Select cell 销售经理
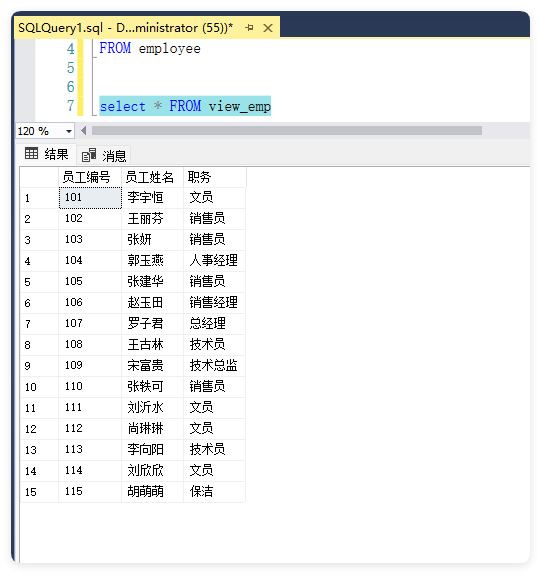This screenshot has width=541, height=574. click(214, 303)
